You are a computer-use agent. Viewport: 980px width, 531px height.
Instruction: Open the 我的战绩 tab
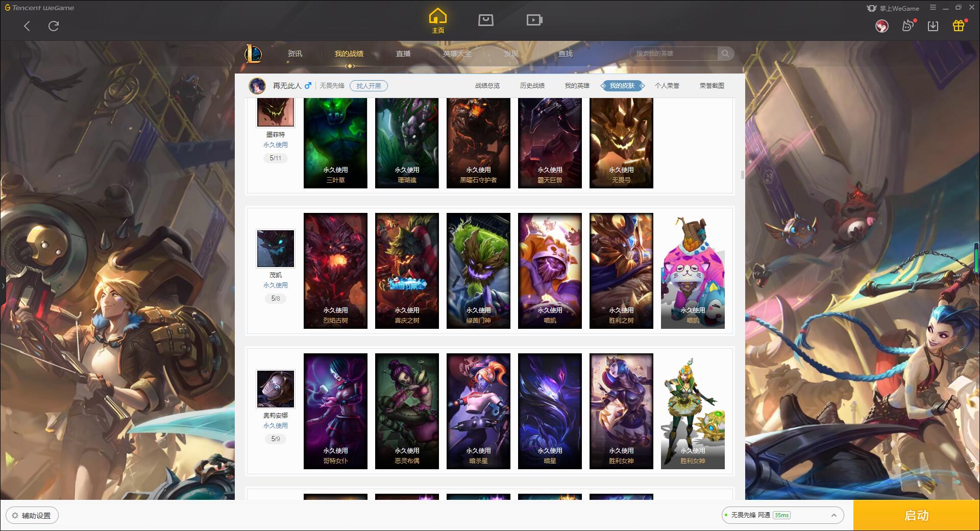tap(349, 54)
